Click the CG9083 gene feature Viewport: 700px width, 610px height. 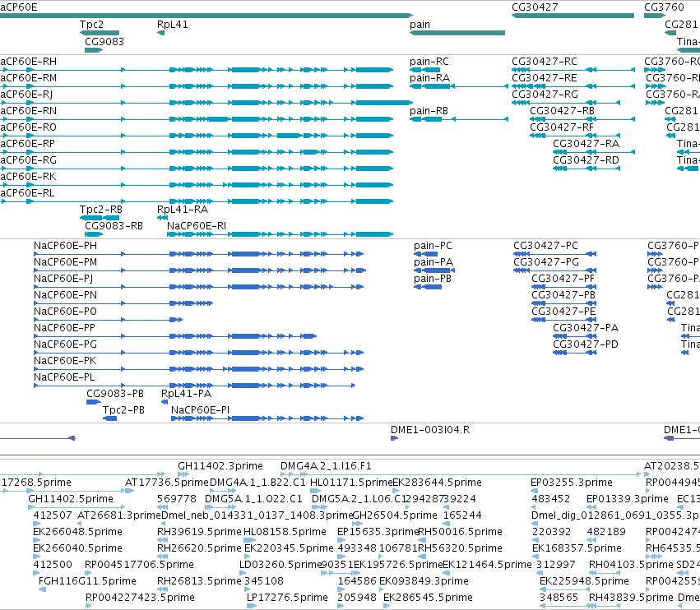pyautogui.click(x=93, y=50)
